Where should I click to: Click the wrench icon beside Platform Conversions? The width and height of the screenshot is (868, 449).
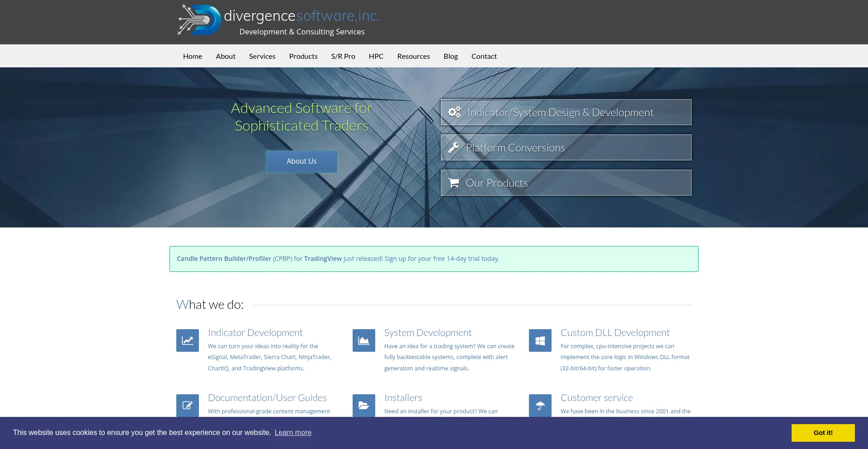(x=453, y=147)
